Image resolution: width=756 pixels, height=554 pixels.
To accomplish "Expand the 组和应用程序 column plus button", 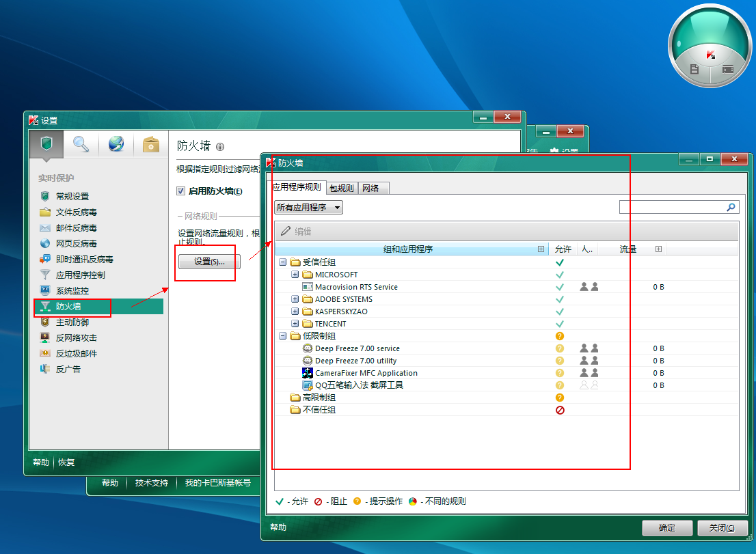I will click(541, 249).
